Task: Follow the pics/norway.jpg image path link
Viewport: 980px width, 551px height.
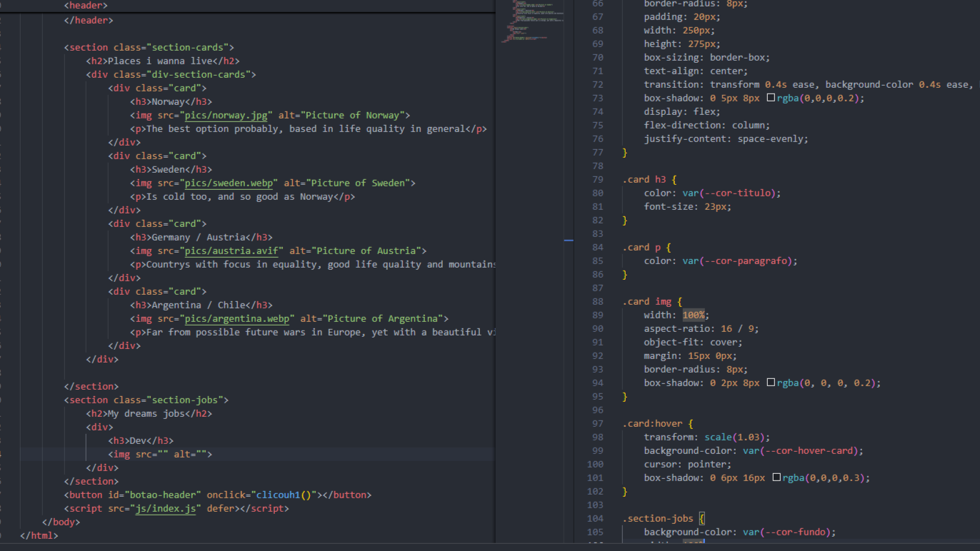Action: click(226, 115)
